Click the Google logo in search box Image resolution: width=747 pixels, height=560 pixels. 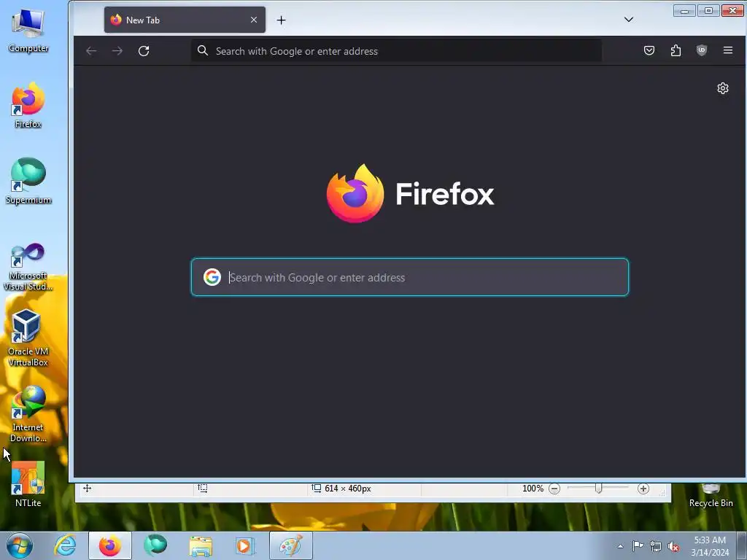tap(212, 277)
